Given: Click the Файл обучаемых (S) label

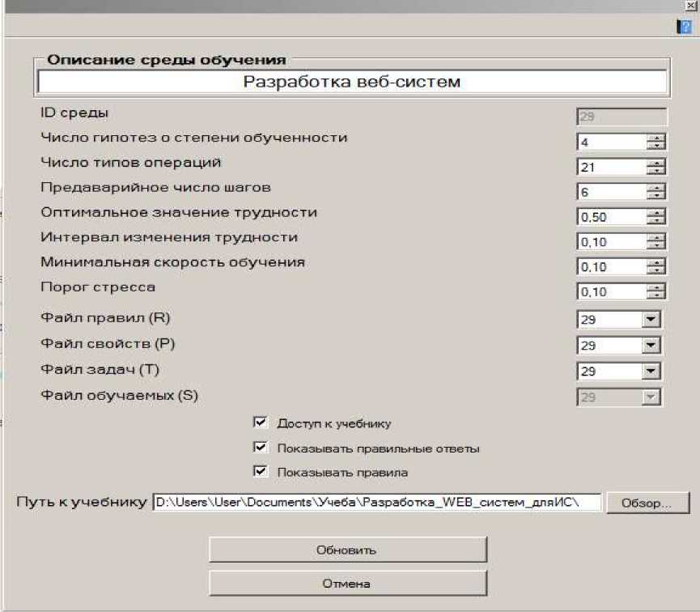Looking at the screenshot, I should (119, 395).
